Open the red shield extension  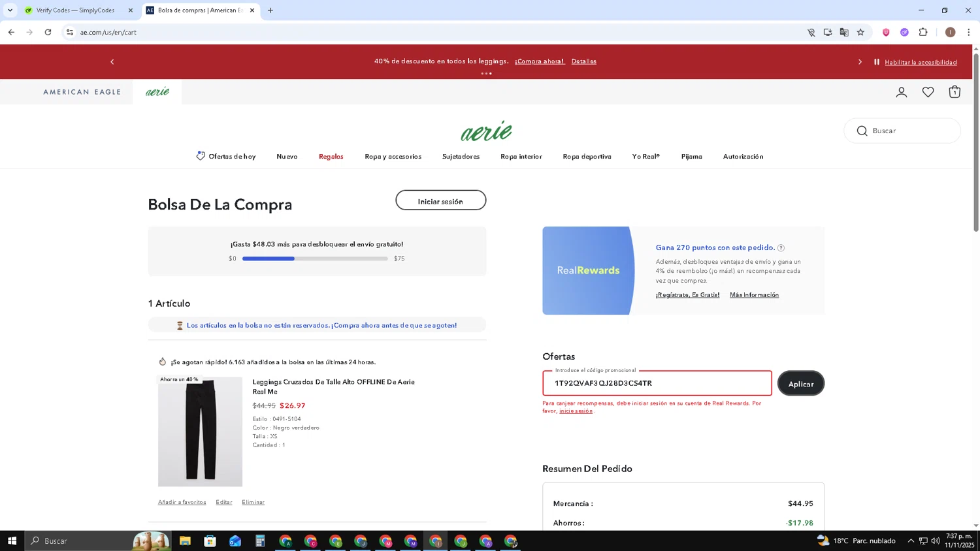[x=886, y=32]
